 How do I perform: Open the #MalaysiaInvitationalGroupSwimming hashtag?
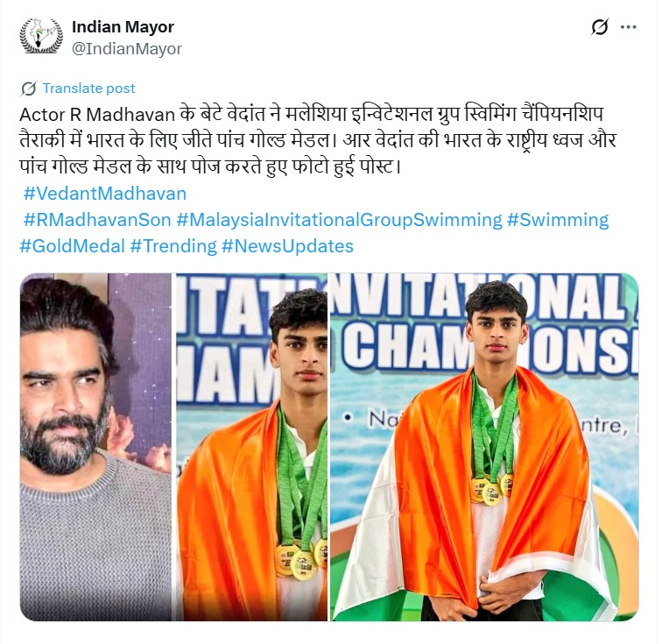point(339,220)
